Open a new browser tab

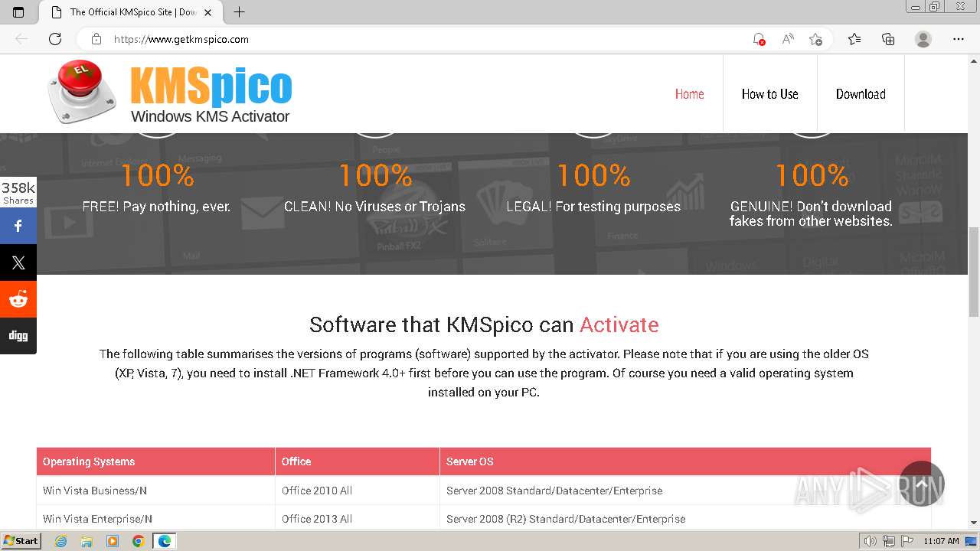pyautogui.click(x=239, y=12)
